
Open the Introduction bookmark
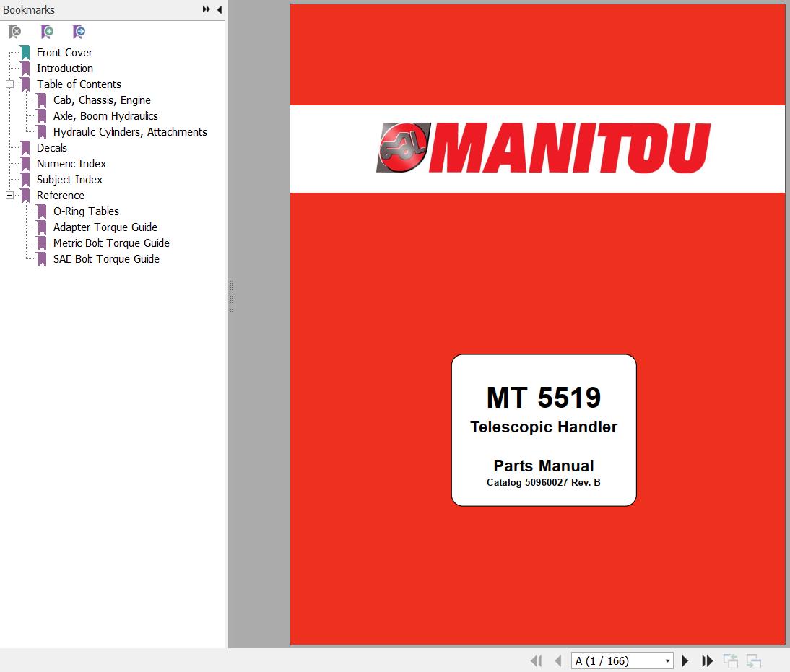[64, 69]
